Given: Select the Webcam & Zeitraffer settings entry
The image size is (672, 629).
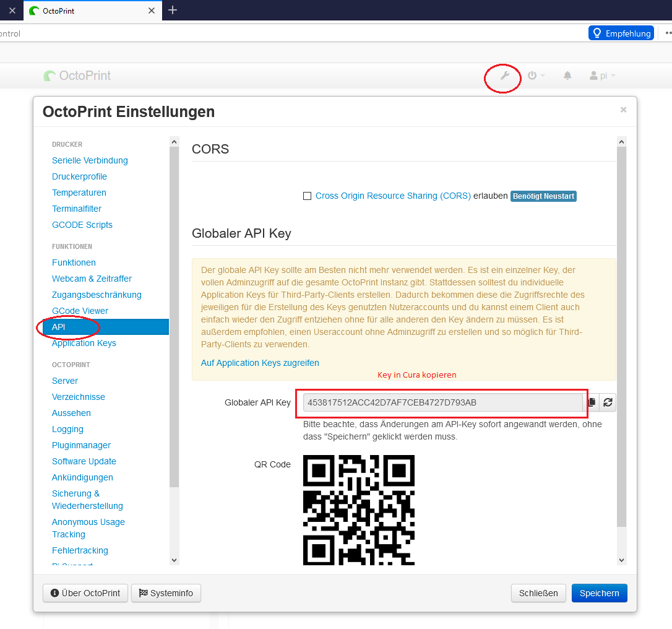Looking at the screenshot, I should 92,279.
